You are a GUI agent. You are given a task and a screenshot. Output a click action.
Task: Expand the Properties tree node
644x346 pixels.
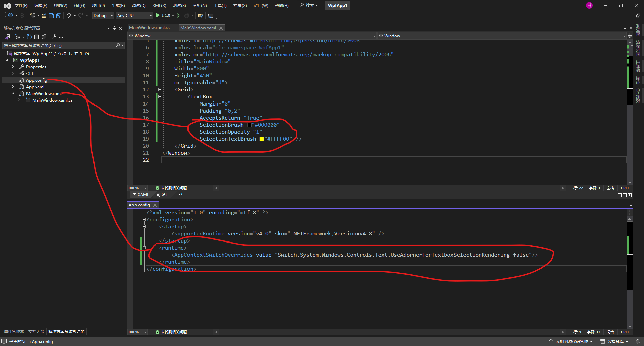pos(13,67)
